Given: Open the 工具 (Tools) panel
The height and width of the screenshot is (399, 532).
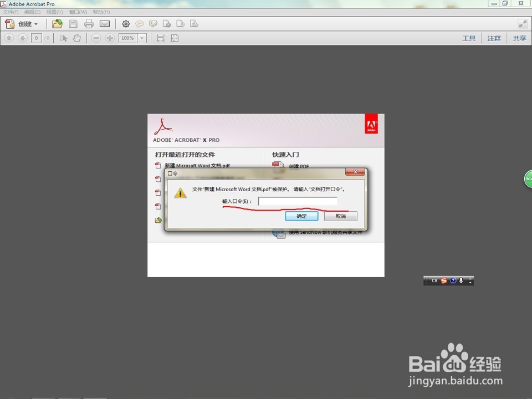Looking at the screenshot, I should click(x=469, y=38).
